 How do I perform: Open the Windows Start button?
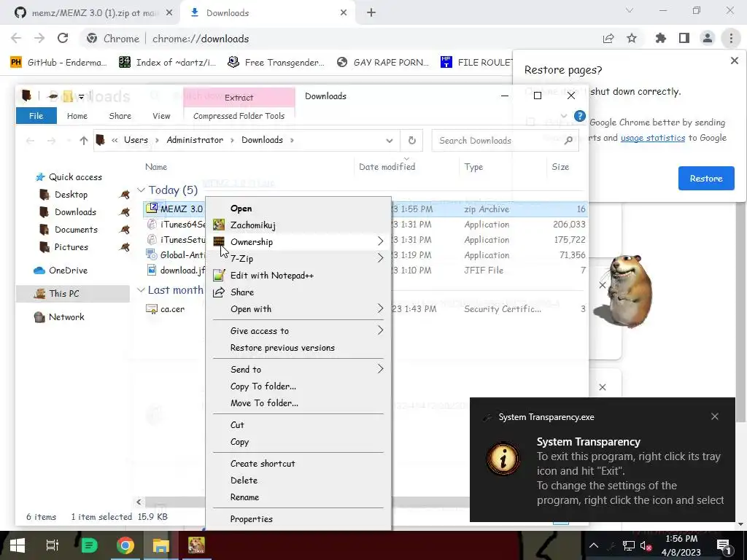click(x=18, y=545)
